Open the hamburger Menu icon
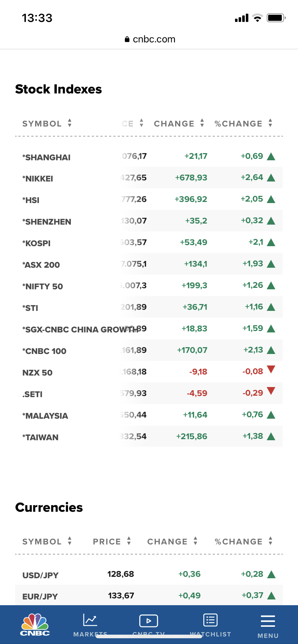298x644 pixels. [x=268, y=621]
